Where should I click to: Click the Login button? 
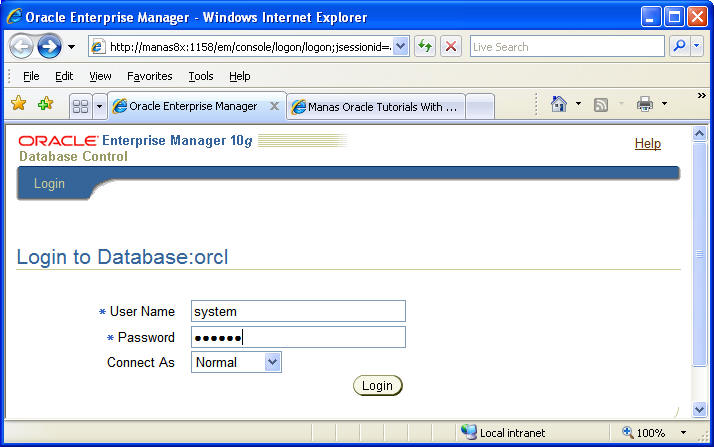[377, 386]
